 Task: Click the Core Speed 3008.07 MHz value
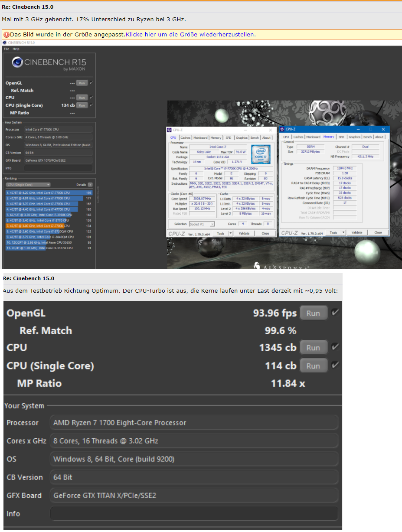(203, 199)
